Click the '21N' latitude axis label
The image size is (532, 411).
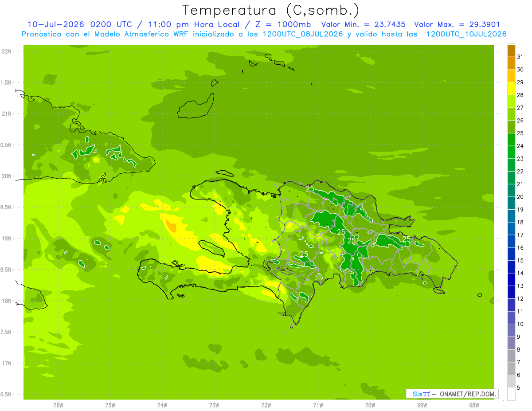[x=7, y=114]
